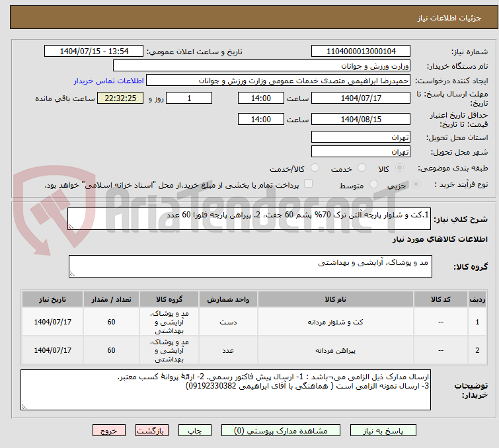Select the 'کالا/خدمت' radio button
Viewport: 499px width, 448px height.
(315, 168)
